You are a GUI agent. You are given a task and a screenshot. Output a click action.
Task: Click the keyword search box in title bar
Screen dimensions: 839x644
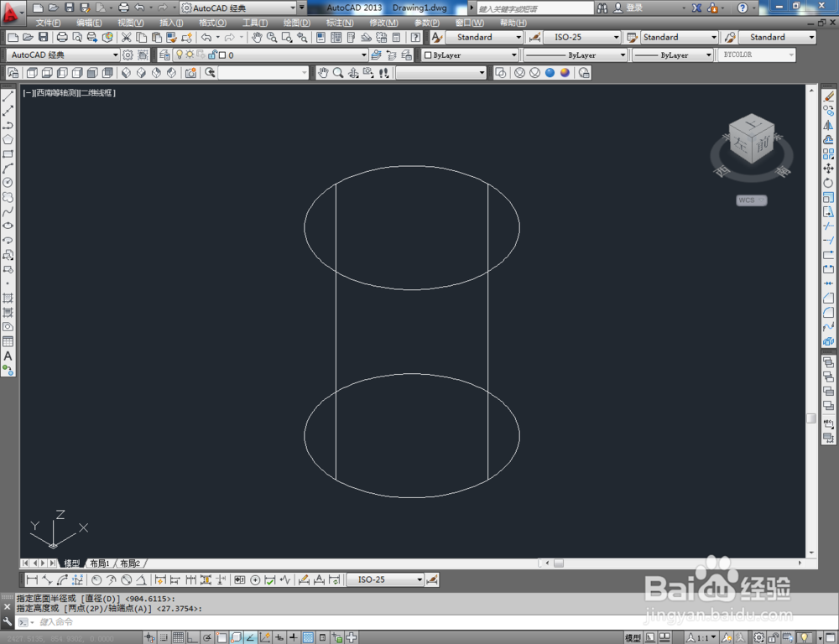tap(535, 8)
